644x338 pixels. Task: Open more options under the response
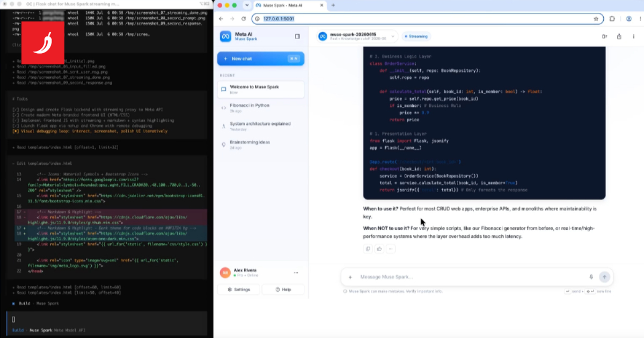[391, 249]
